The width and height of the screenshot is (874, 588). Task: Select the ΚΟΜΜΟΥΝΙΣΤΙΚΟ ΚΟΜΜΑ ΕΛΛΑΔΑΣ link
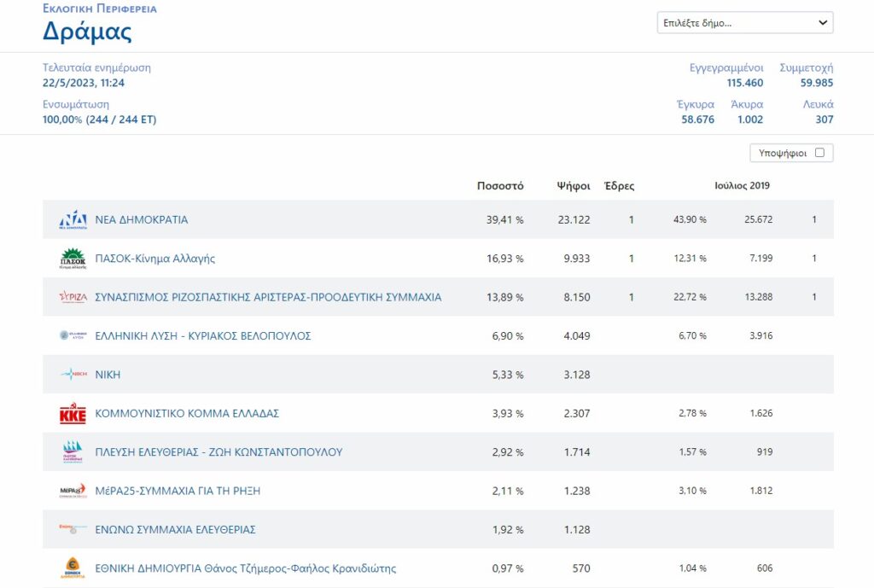pos(187,414)
